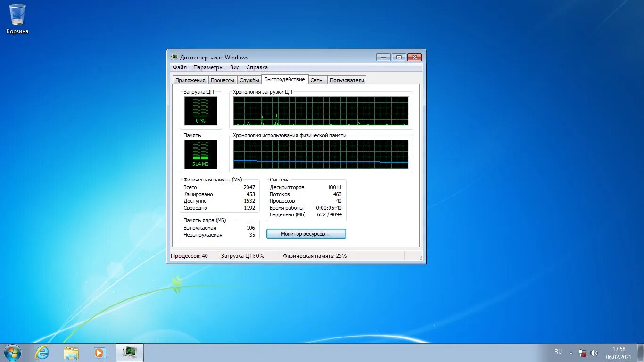
Task: Switch to the Пользователи tab
Action: tap(347, 80)
